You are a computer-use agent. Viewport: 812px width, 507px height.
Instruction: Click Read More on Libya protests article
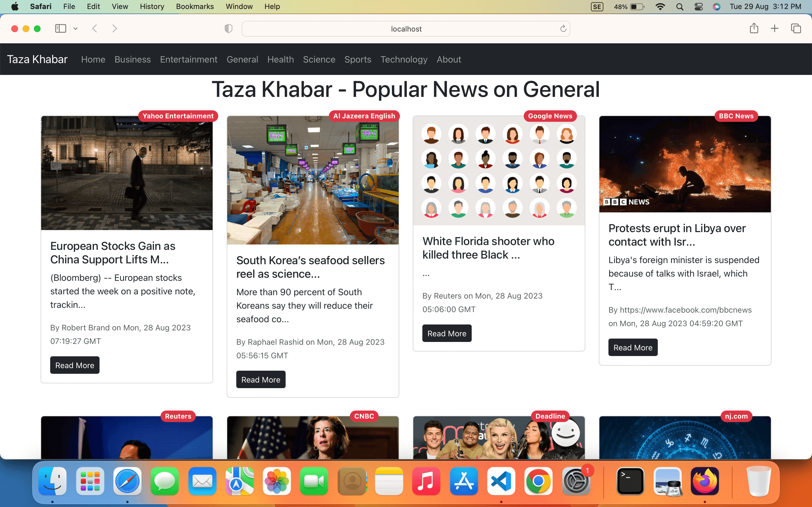pyautogui.click(x=632, y=347)
